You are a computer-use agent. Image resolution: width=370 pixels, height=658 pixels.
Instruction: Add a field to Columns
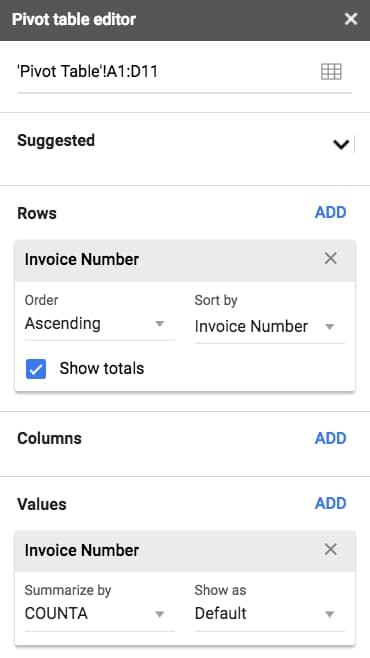tap(331, 438)
